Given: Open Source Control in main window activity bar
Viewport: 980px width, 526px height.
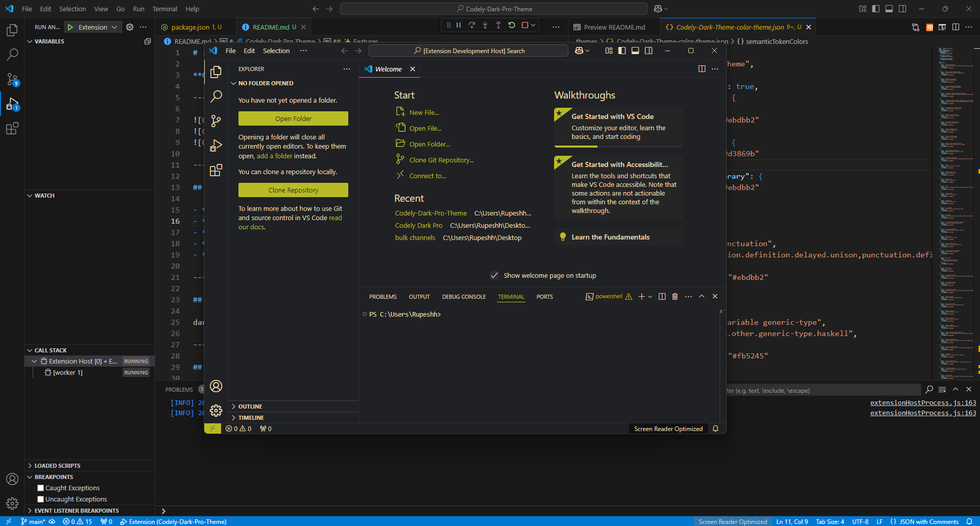Looking at the screenshot, I should tap(12, 79).
